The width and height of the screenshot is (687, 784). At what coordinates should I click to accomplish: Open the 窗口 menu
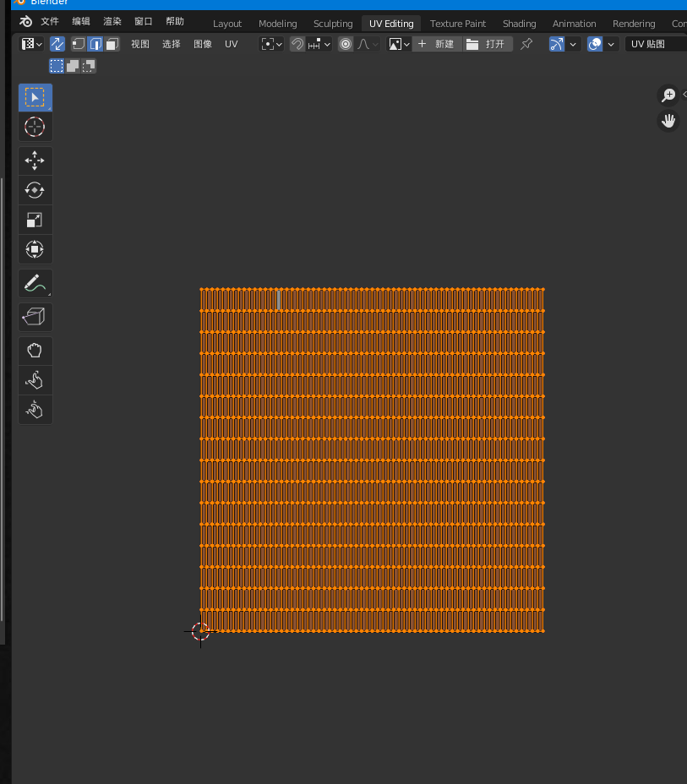[143, 21]
